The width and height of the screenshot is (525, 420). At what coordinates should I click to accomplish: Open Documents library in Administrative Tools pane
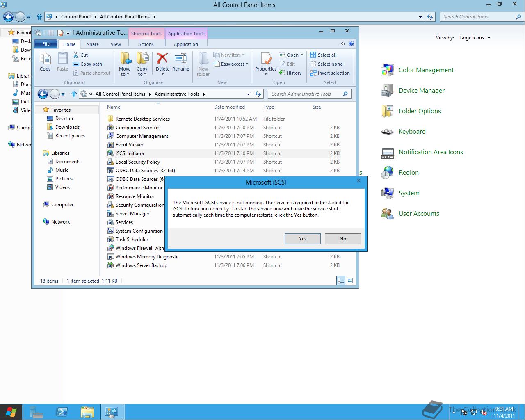click(68, 162)
